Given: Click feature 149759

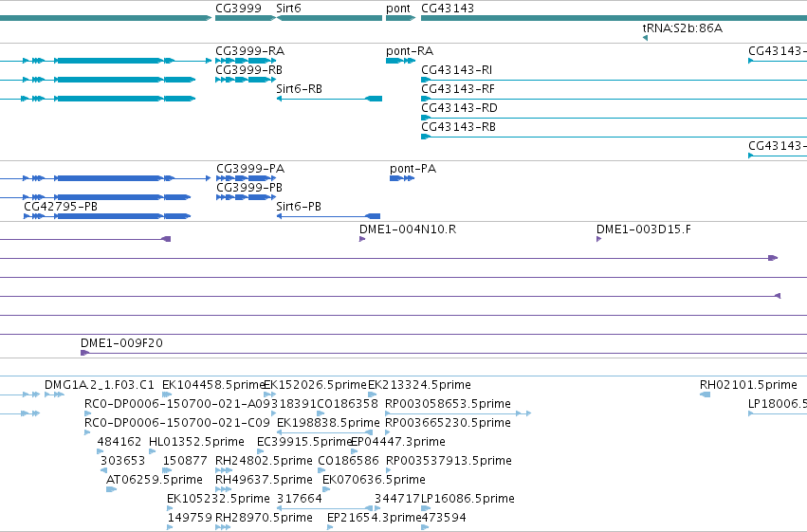Looking at the screenshot, I should (170, 528).
